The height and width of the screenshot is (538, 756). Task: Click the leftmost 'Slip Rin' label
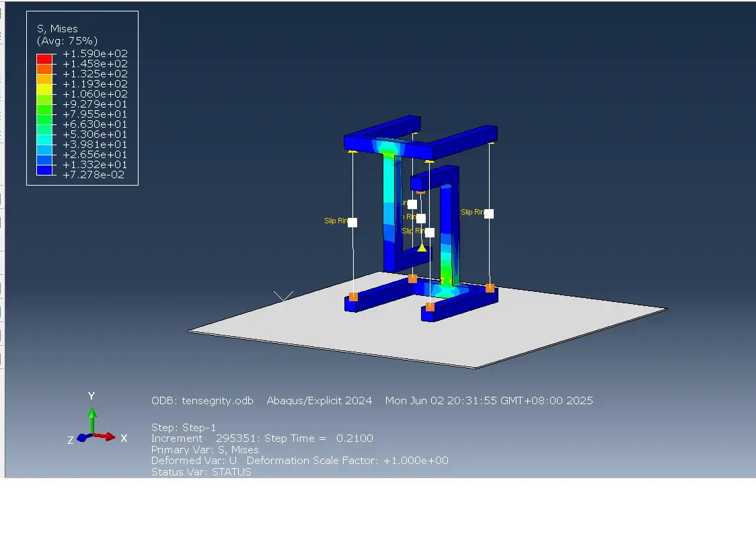click(336, 221)
